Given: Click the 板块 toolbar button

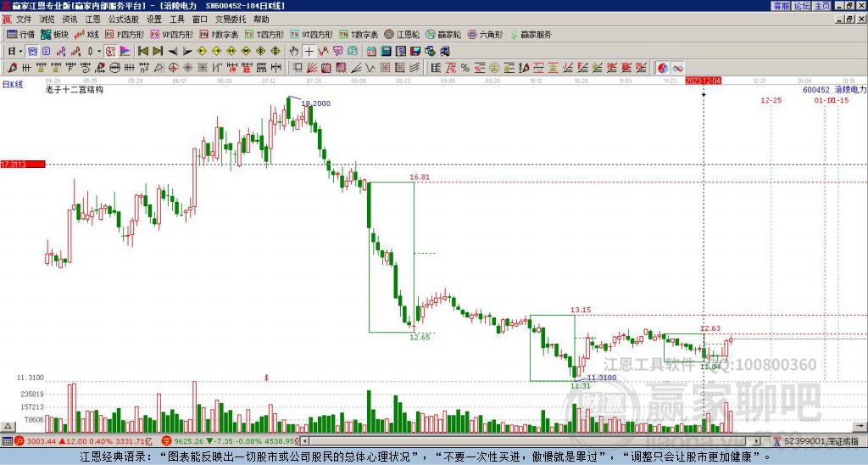Looking at the screenshot, I should pos(55,34).
